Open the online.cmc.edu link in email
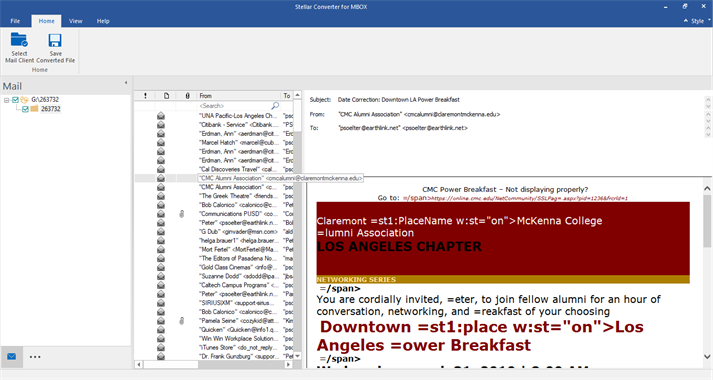This screenshot has width=713, height=380. [529, 199]
